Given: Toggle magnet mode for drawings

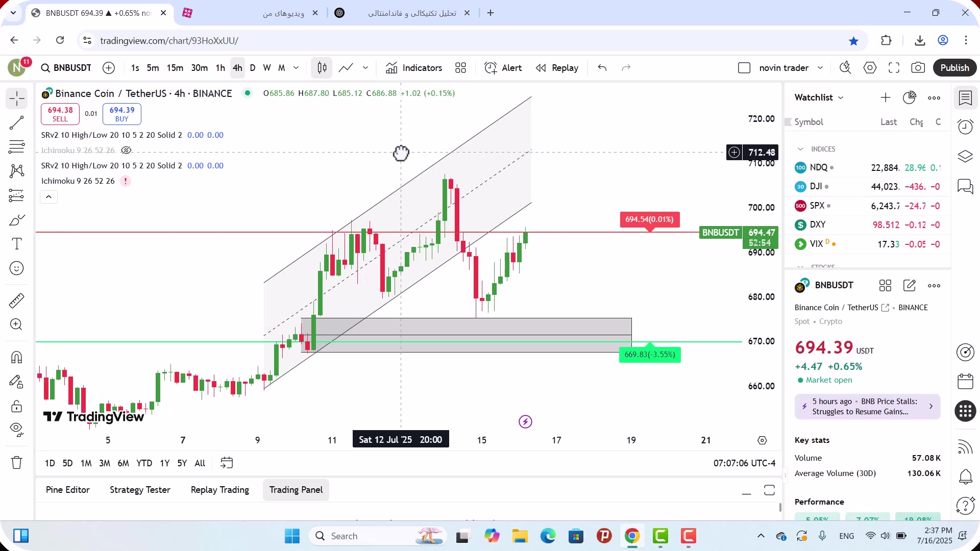Looking at the screenshot, I should (x=16, y=357).
